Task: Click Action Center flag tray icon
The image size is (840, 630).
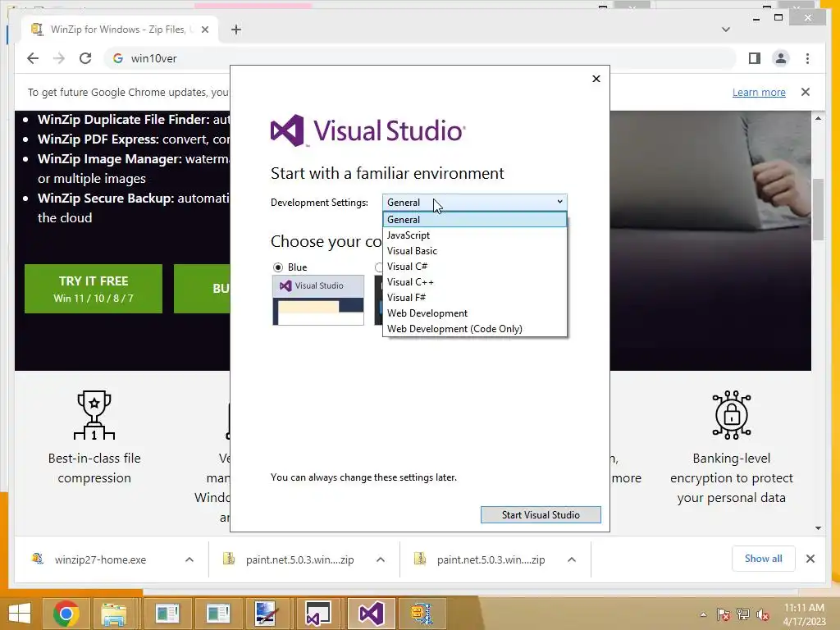Action: (x=723, y=614)
